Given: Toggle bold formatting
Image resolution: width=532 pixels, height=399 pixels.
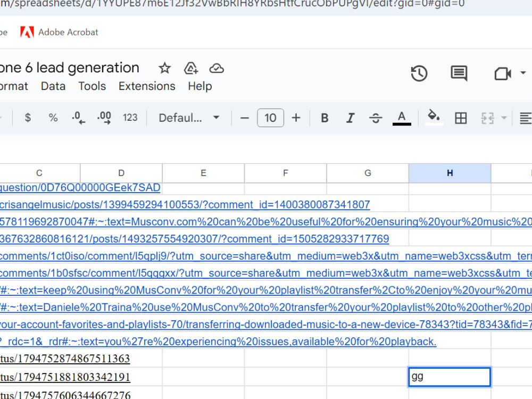Looking at the screenshot, I should tap(325, 118).
